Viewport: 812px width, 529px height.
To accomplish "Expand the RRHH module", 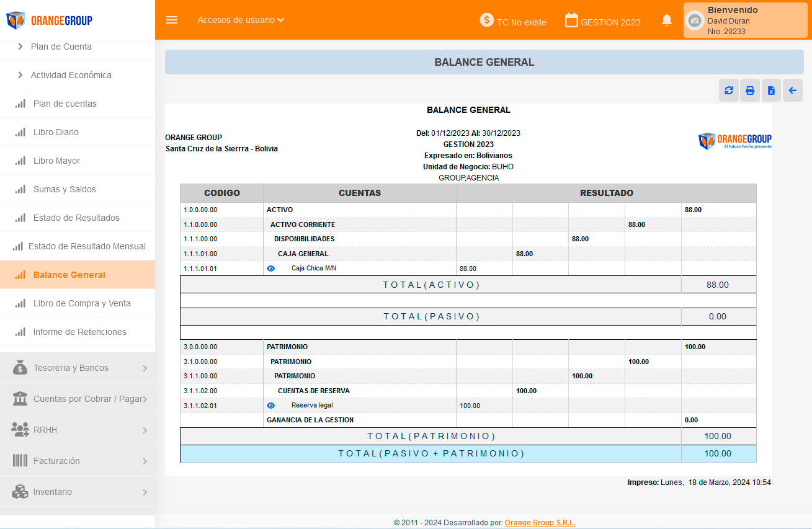I will [78, 430].
